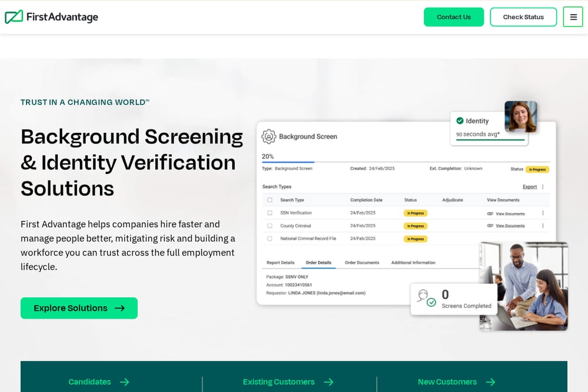Click National Criminal Record File's In Progress badge
This screenshot has width=588, height=392.
(416, 239)
